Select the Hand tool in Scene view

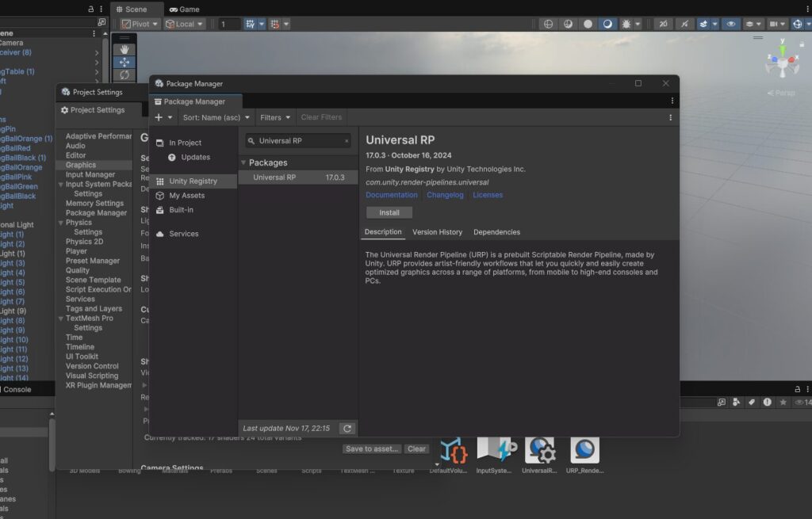124,49
